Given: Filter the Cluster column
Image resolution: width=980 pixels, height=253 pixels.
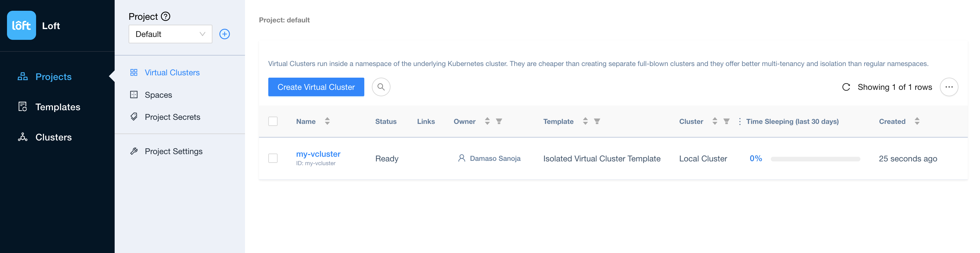Looking at the screenshot, I should pyautogui.click(x=726, y=121).
